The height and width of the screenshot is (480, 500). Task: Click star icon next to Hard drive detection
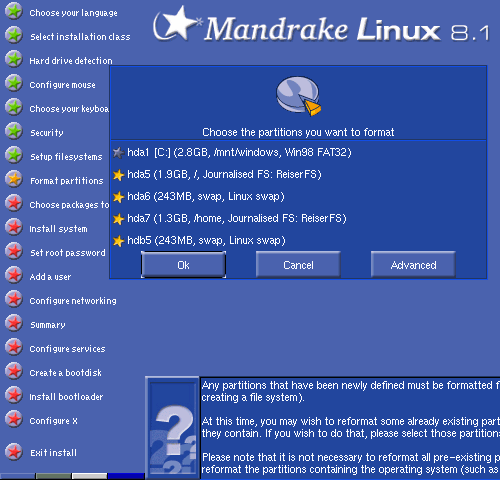pyautogui.click(x=14, y=60)
